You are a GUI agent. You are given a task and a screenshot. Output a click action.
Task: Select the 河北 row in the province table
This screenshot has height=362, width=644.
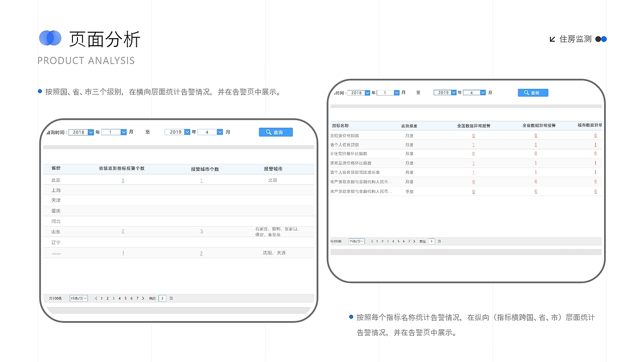coord(179,221)
